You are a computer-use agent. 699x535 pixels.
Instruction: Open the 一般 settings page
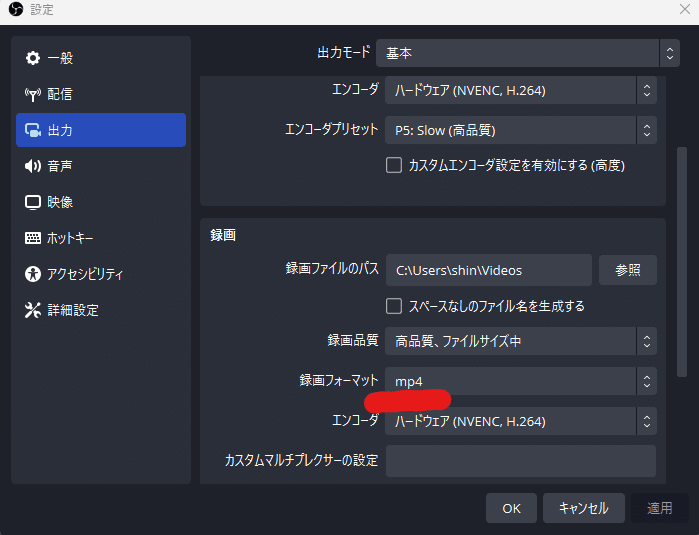coord(101,58)
